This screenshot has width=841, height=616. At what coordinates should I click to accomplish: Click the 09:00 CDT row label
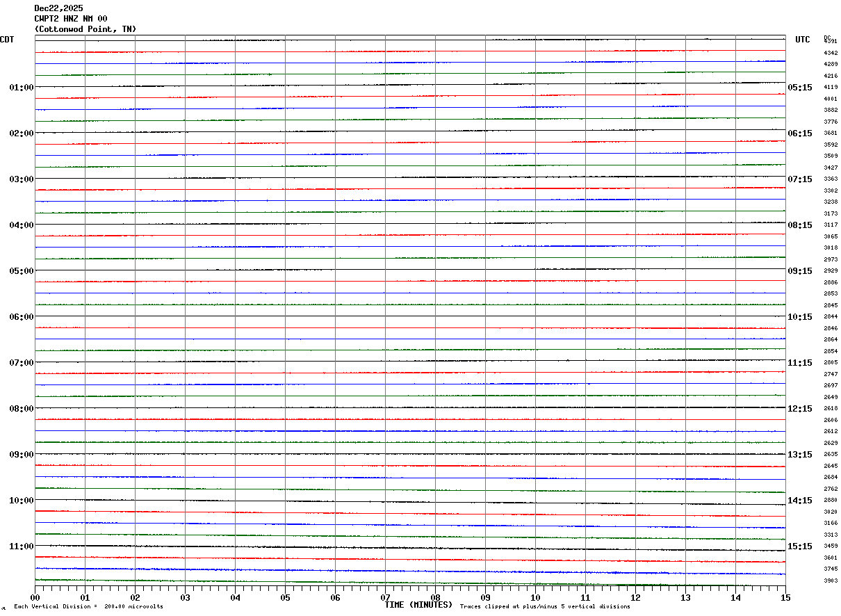click(22, 455)
